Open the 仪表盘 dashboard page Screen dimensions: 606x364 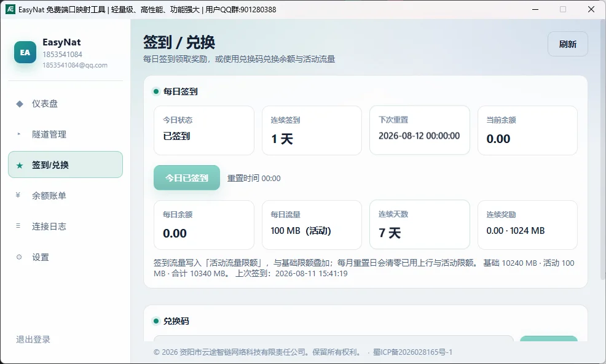(x=65, y=104)
